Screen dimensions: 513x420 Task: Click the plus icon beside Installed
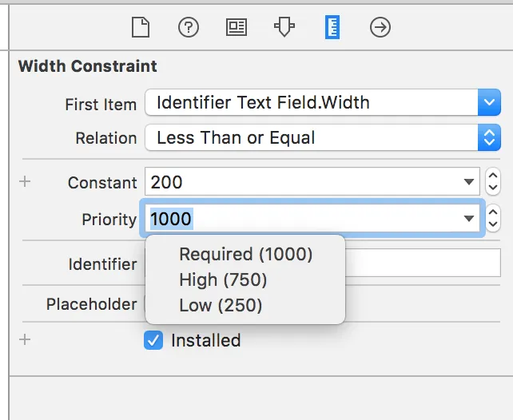click(x=25, y=339)
